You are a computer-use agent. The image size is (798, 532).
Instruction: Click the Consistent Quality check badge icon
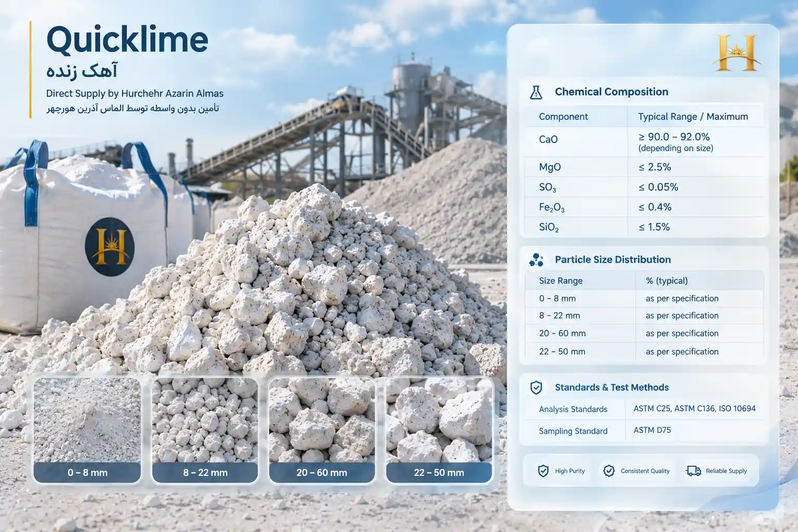pyautogui.click(x=609, y=471)
